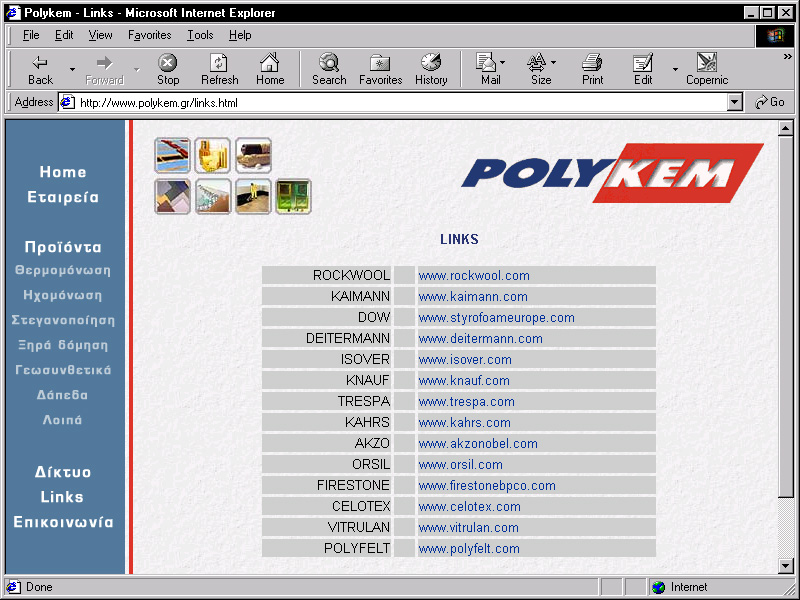The image size is (800, 600).
Task: Open the floor-worker thumbnail in bottom row
Action: (x=253, y=196)
